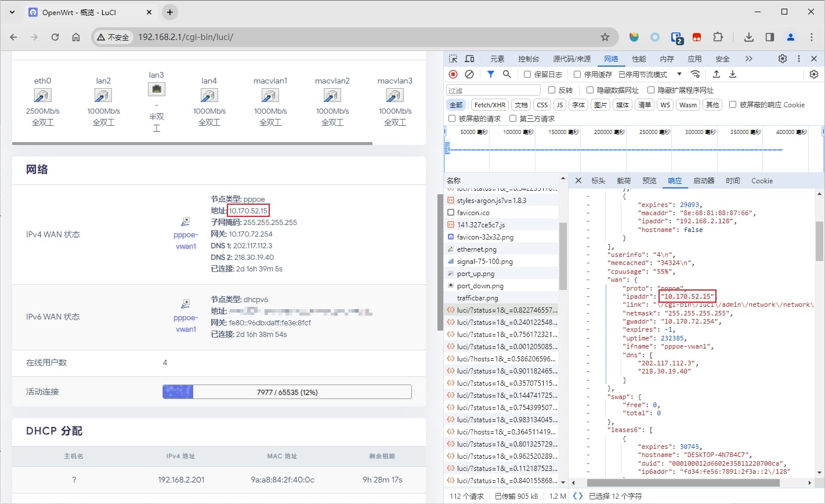
Task: Check the 被屏蔽的请求 checkbox
Action: pos(452,118)
